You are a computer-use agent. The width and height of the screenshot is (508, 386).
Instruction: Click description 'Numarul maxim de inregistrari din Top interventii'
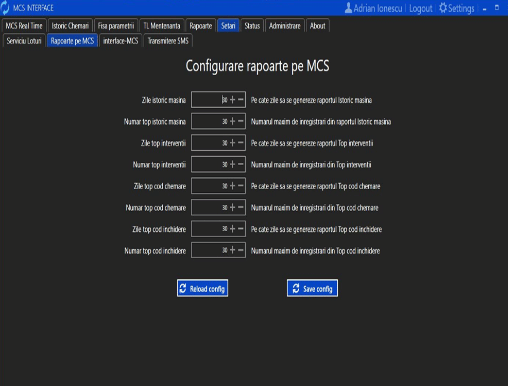[x=311, y=165]
